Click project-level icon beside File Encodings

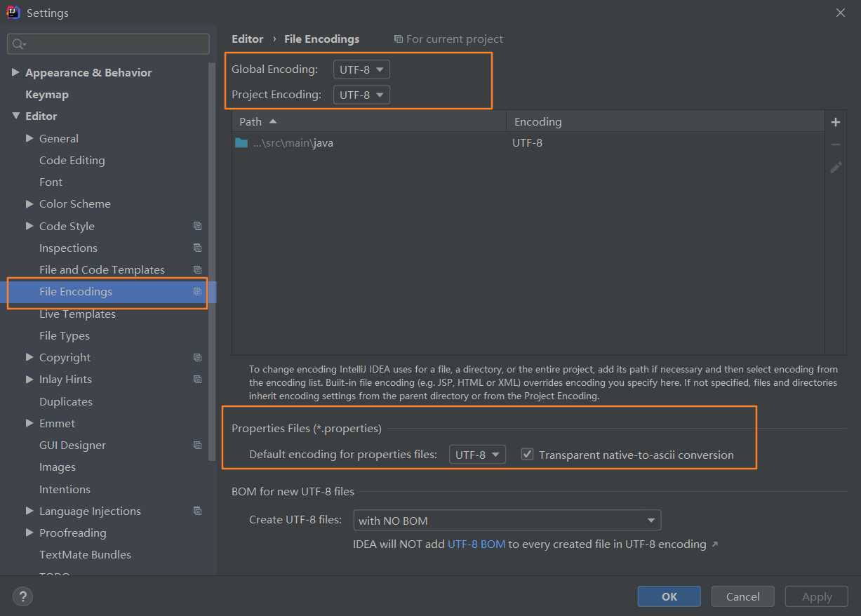click(x=198, y=292)
